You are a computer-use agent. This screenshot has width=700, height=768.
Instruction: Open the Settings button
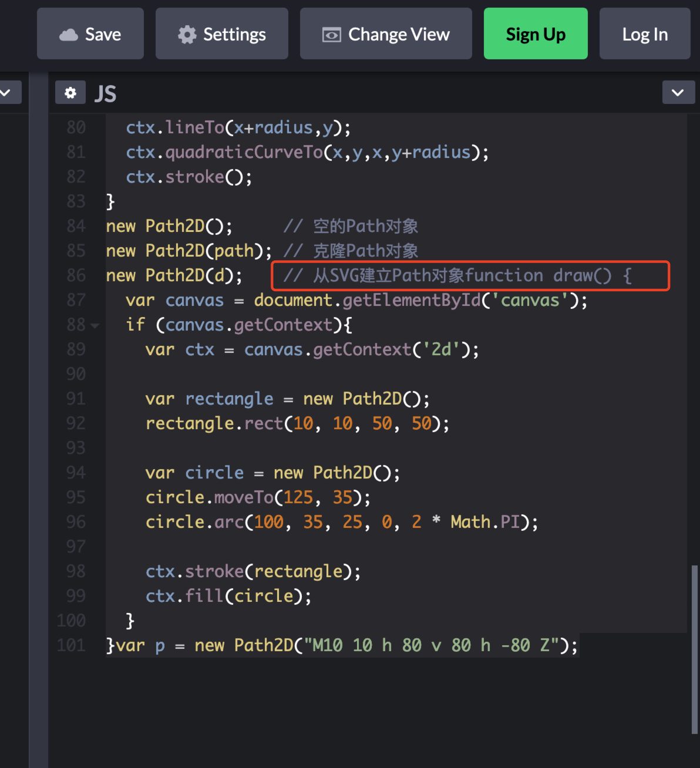pyautogui.click(x=222, y=33)
